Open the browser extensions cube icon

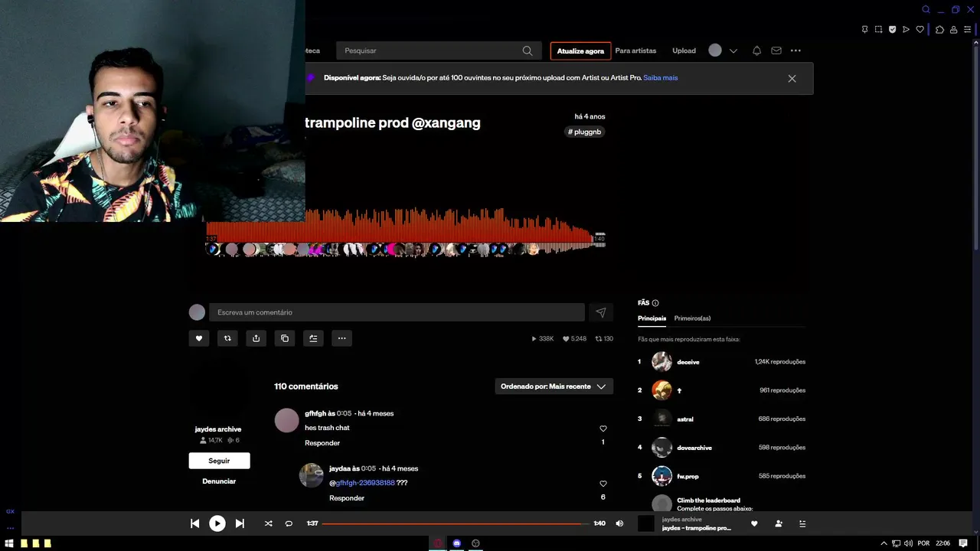pos(939,30)
